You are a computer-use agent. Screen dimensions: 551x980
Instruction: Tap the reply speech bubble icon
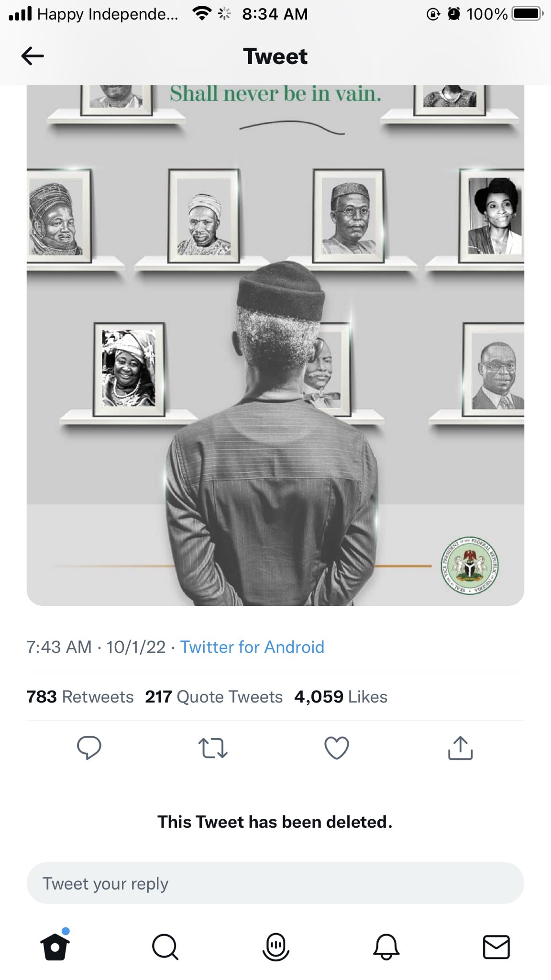[89, 747]
